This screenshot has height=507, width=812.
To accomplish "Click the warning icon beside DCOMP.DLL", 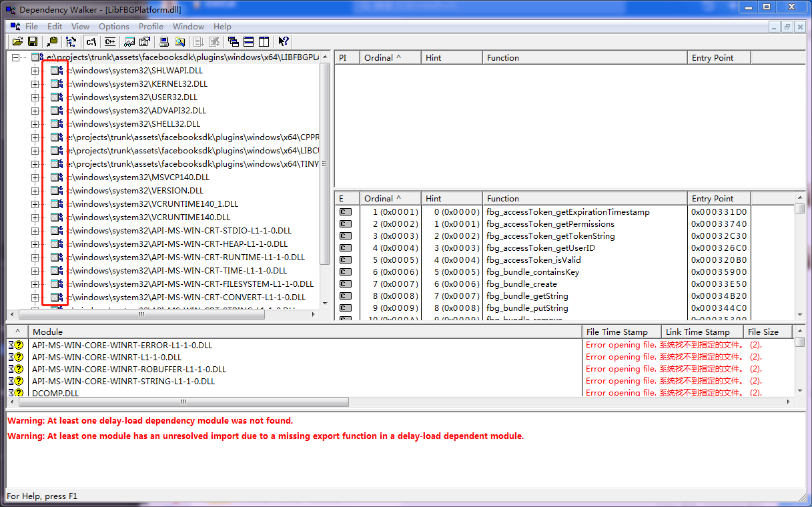I will pos(15,393).
